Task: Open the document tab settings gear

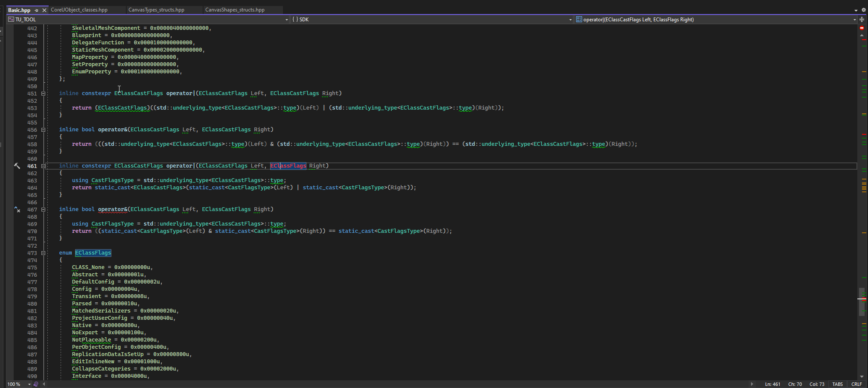Action: pos(864,10)
